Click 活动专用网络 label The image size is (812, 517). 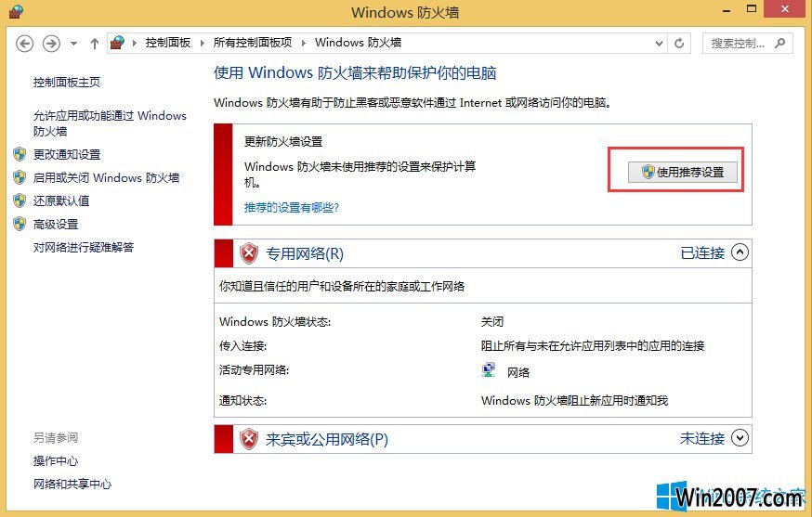pyautogui.click(x=255, y=370)
